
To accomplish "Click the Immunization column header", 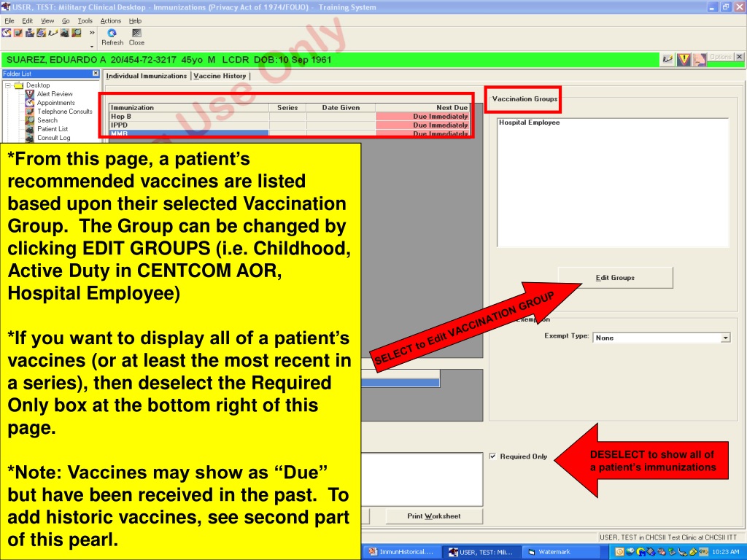I will 189,108.
